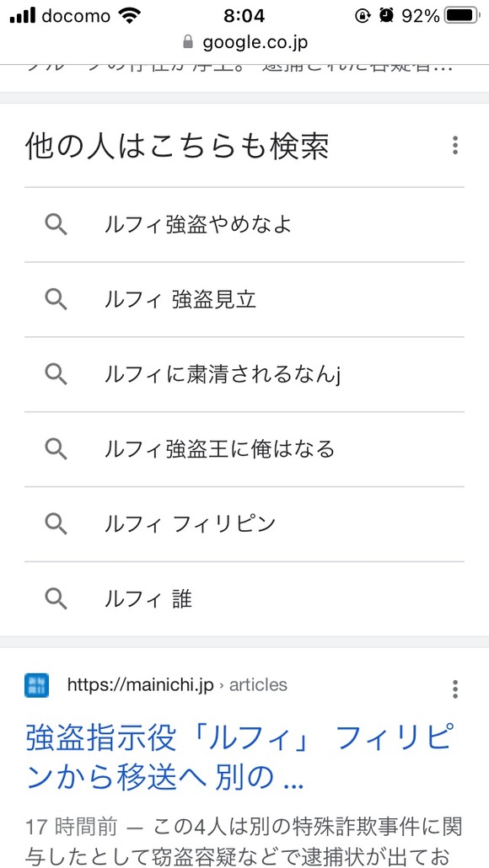Tap the 8:04 clock in the status bar
Viewport: 489px width, 868px height.
pos(244,14)
